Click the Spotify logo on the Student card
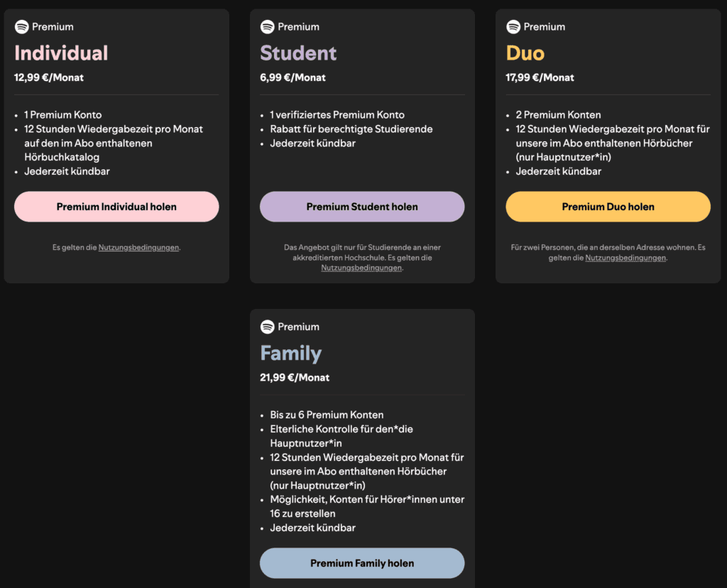The width and height of the screenshot is (727, 588). click(x=267, y=26)
